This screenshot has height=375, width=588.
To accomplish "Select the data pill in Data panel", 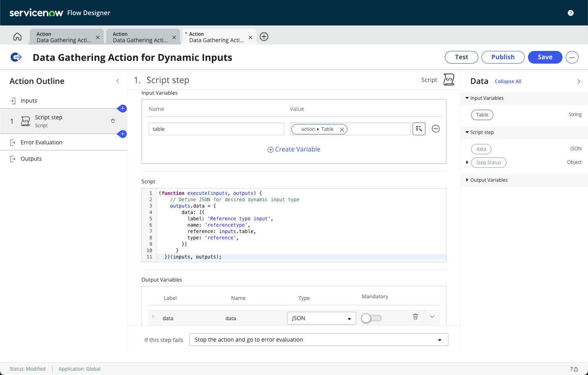I will tap(481, 149).
